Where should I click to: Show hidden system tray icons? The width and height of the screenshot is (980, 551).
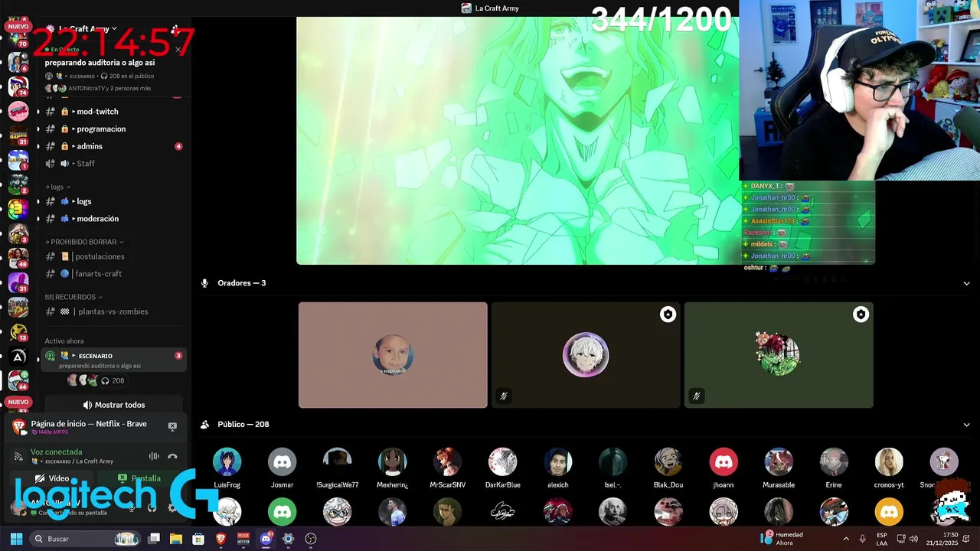pyautogui.click(x=846, y=539)
